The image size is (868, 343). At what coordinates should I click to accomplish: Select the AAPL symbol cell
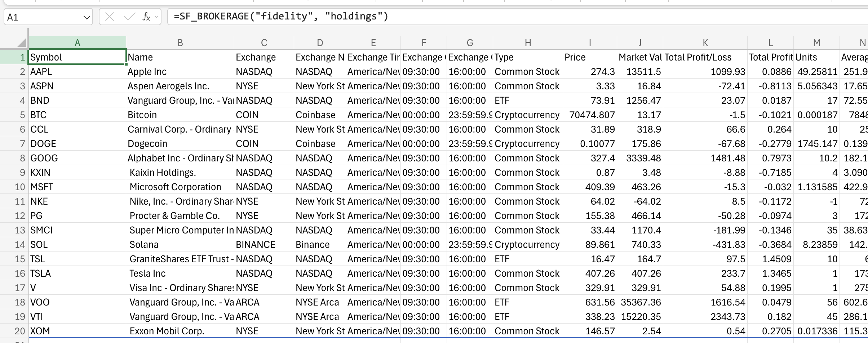click(x=77, y=71)
